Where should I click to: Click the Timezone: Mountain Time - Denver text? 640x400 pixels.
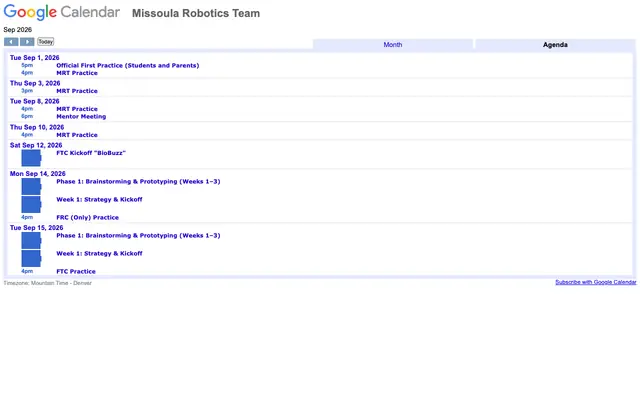pos(48,283)
